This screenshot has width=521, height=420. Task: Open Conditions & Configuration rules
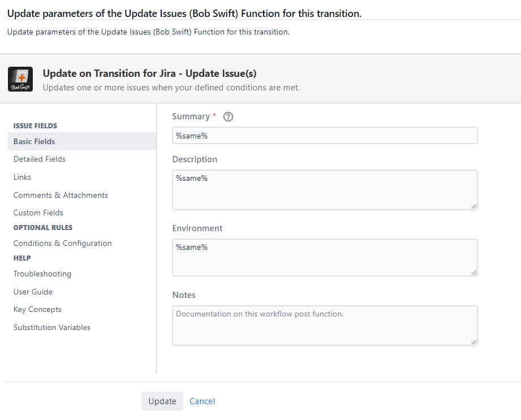tap(62, 244)
